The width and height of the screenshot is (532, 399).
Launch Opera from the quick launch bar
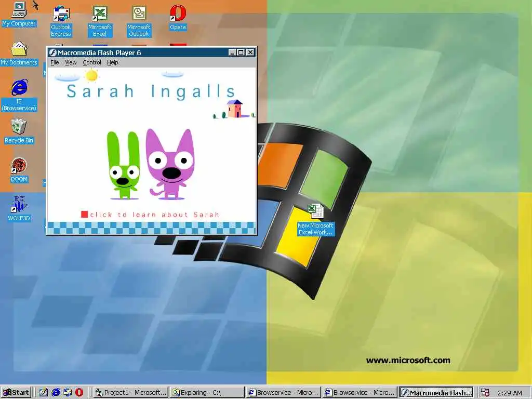(x=79, y=393)
